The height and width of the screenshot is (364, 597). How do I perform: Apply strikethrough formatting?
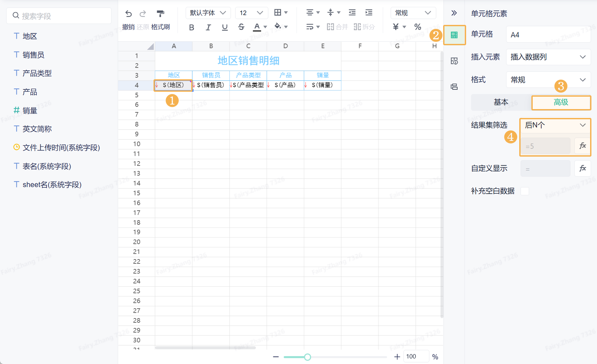(241, 27)
